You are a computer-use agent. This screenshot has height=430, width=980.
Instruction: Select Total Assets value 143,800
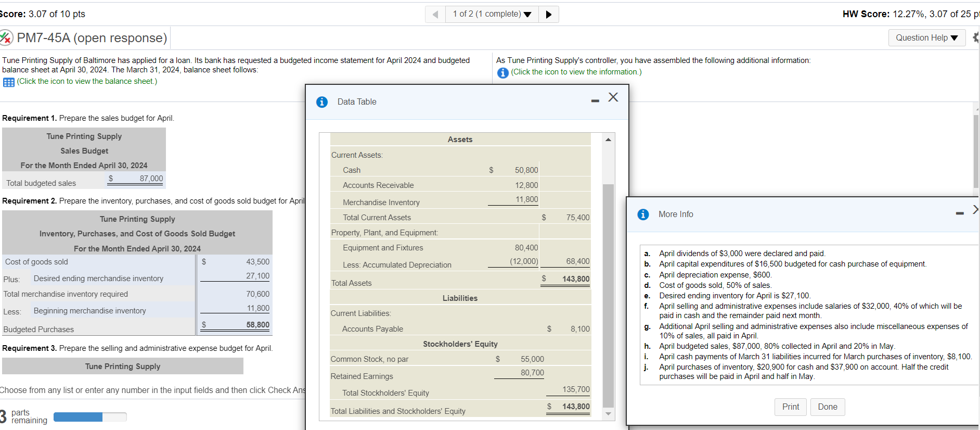576,279
